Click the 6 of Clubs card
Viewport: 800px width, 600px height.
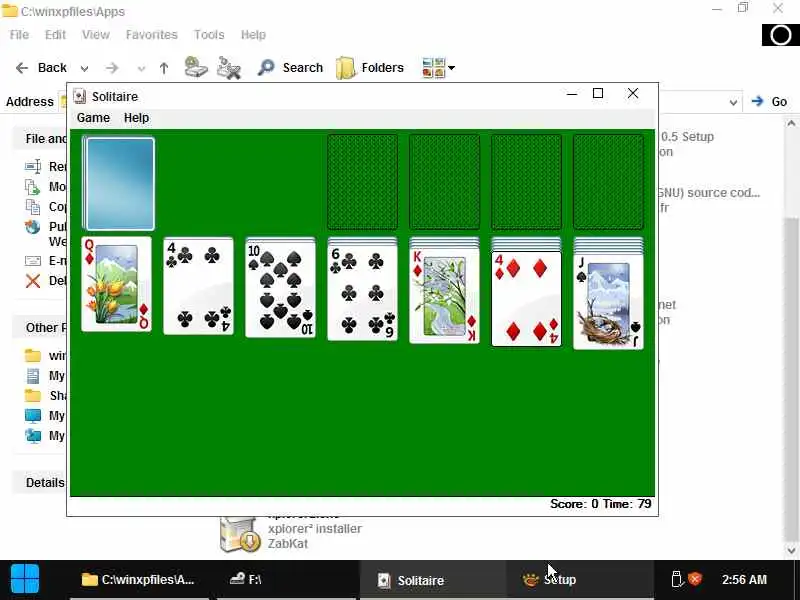coord(362,293)
